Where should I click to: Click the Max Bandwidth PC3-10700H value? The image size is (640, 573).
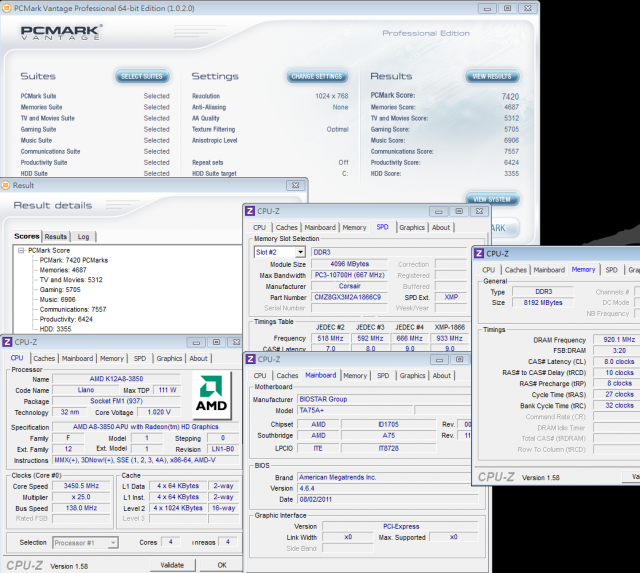pos(349,275)
